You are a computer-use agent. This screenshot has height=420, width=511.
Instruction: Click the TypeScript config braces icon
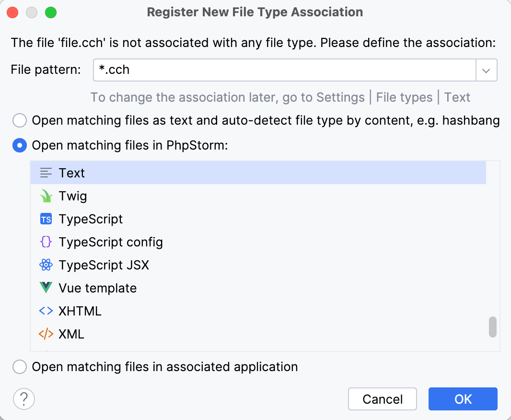[46, 242]
